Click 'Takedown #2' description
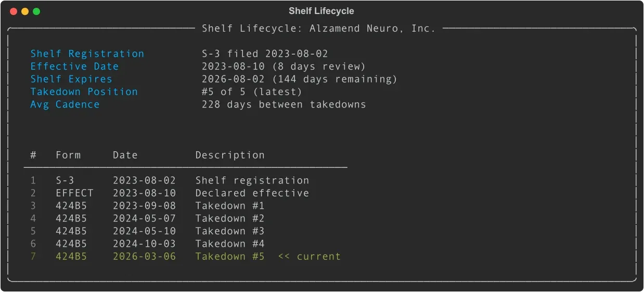 point(230,219)
